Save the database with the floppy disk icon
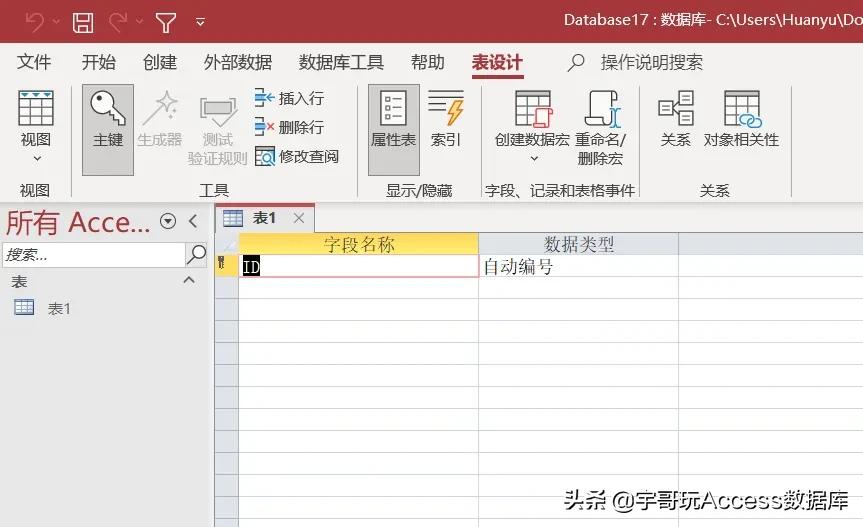This screenshot has width=863, height=527. (x=83, y=23)
